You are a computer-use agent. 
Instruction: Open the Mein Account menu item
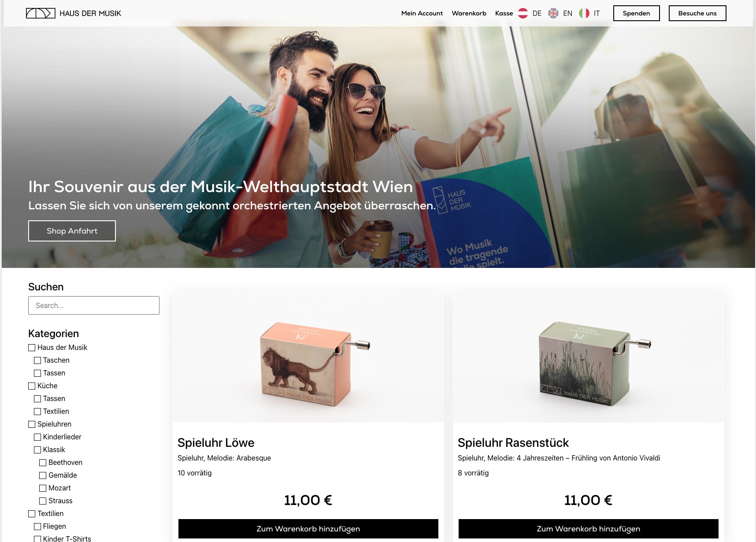[422, 13]
